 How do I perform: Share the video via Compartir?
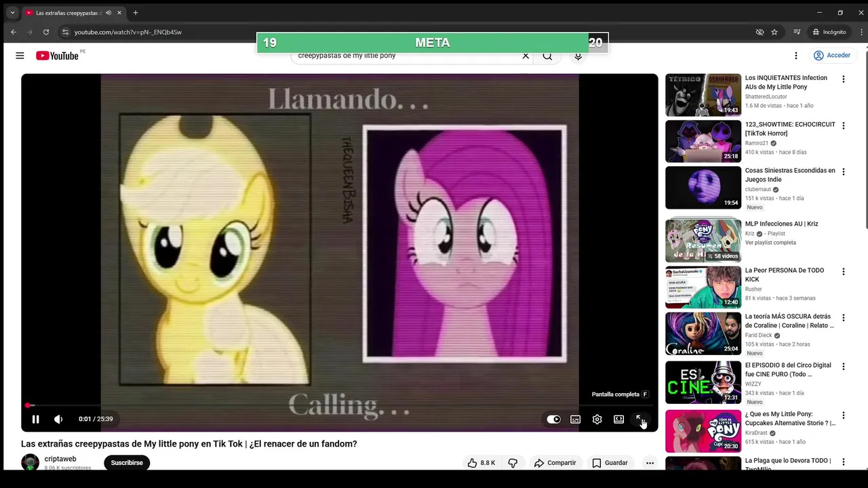[555, 463]
